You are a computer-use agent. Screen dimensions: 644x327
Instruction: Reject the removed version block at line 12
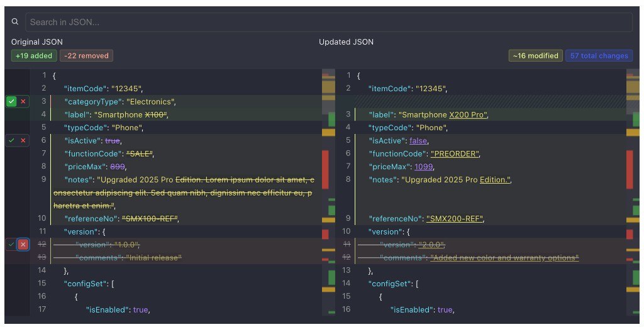(x=23, y=245)
